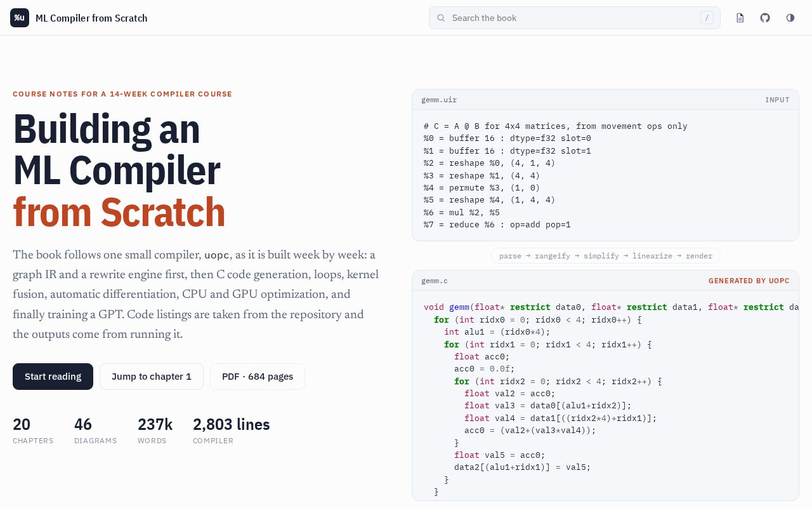Click the "Start reading" button
The image size is (812, 508).
pos(53,377)
